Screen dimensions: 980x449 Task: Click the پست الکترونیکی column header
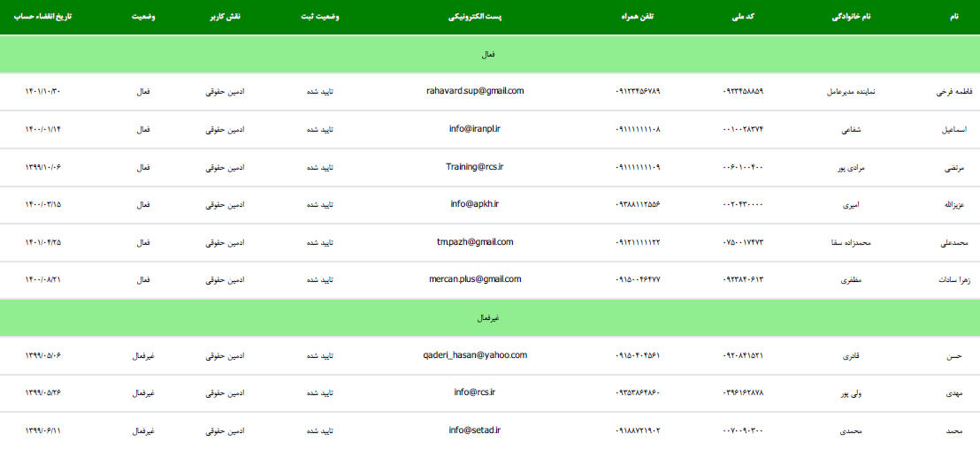pyautogui.click(x=474, y=17)
